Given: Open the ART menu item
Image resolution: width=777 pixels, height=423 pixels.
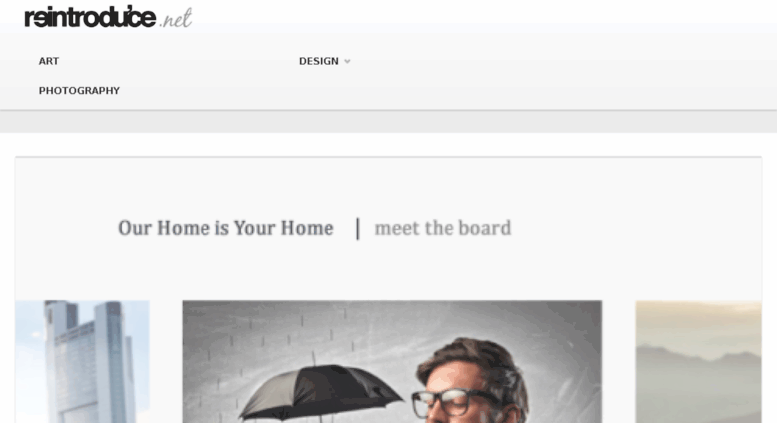Looking at the screenshot, I should [x=49, y=61].
